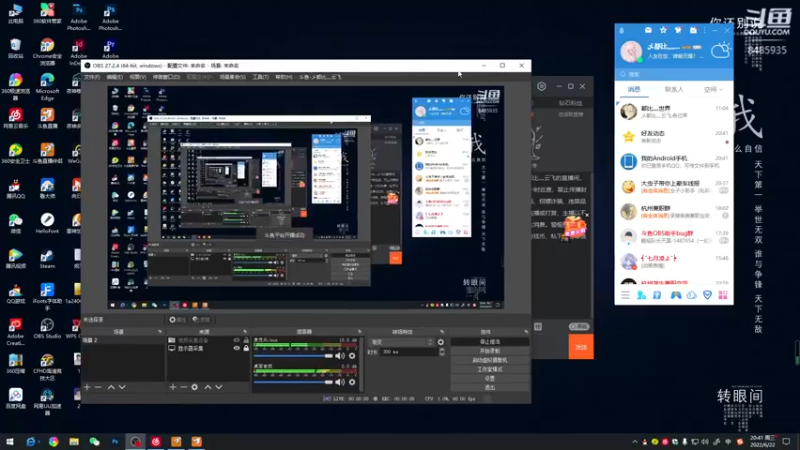Open 编辑(E) menu in OBS

tap(114, 77)
